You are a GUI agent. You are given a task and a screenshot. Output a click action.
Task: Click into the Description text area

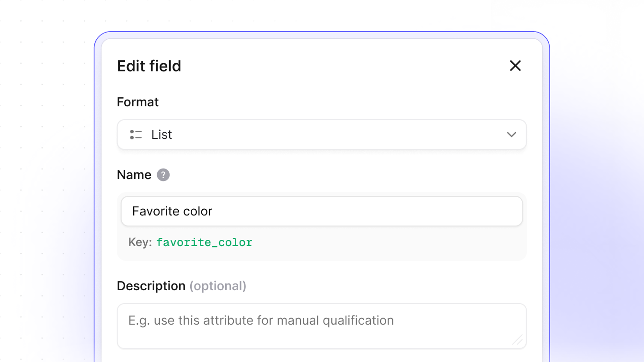(322, 326)
